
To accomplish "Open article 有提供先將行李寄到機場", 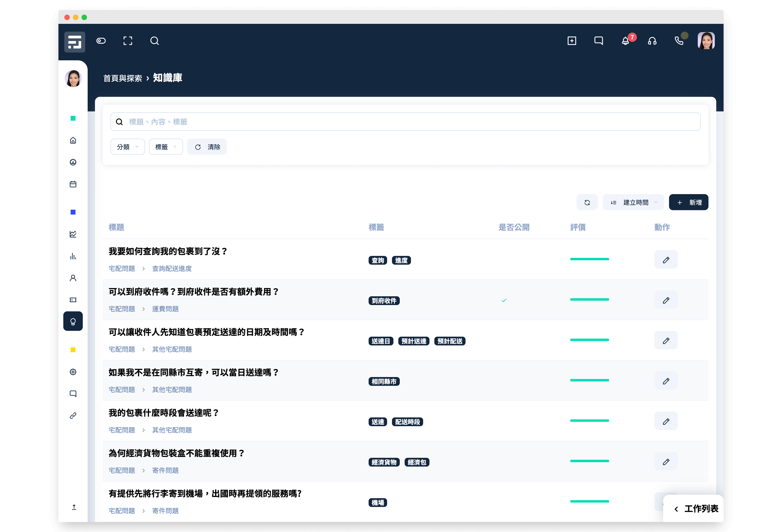I will 205,494.
